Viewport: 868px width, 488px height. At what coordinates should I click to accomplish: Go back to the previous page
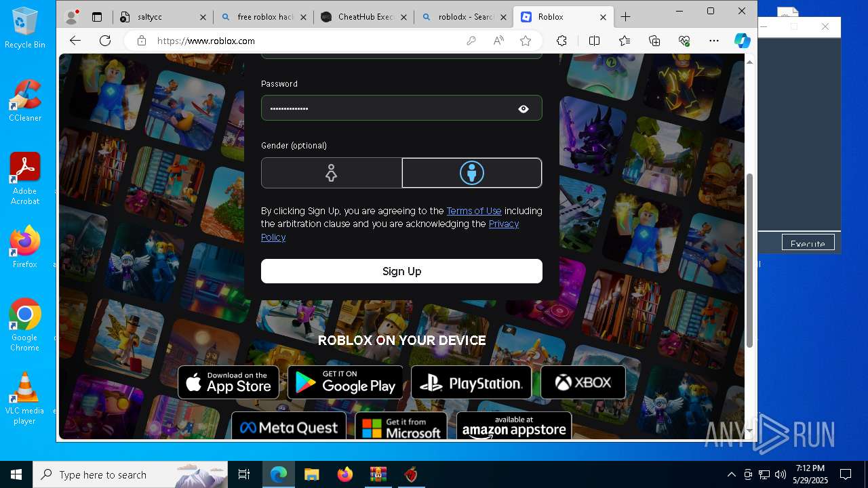[x=75, y=41]
